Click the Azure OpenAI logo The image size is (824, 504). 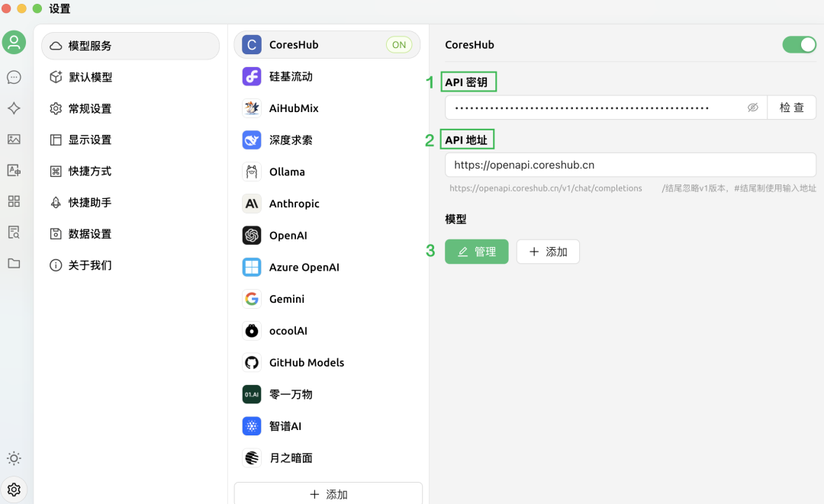[252, 267]
